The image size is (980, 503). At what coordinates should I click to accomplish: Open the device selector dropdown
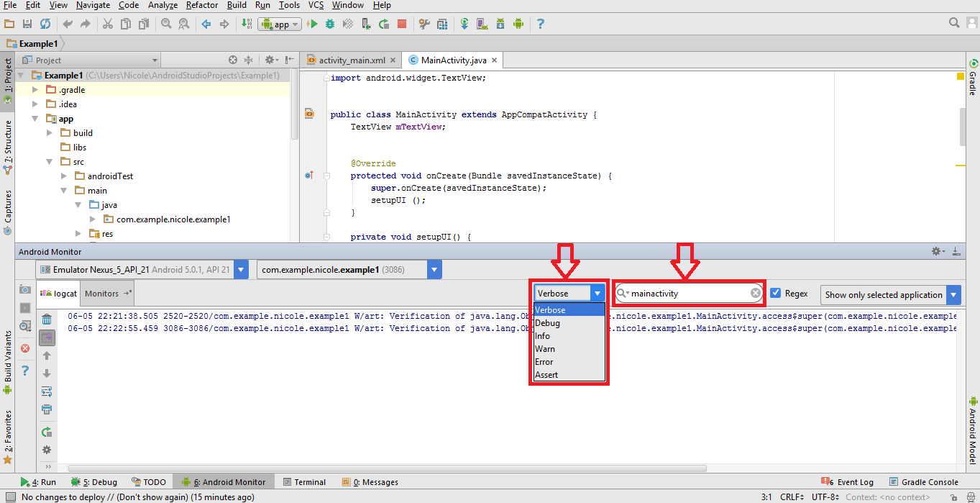click(x=241, y=269)
